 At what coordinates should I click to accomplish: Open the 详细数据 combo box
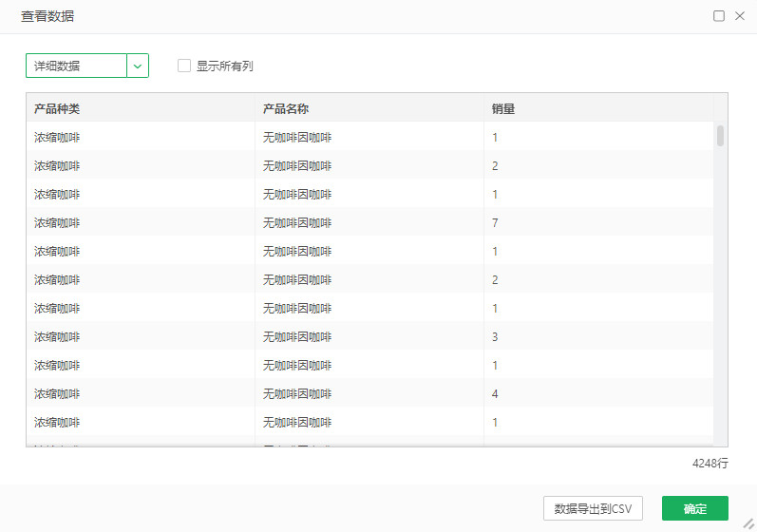pos(76,66)
